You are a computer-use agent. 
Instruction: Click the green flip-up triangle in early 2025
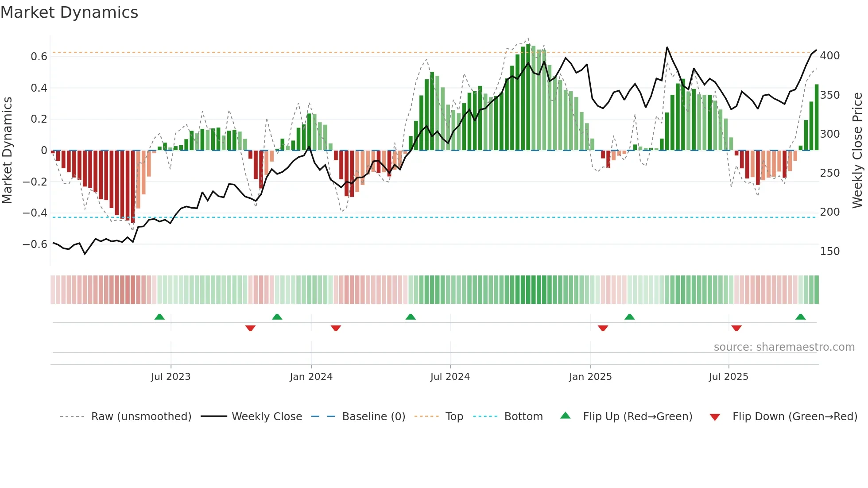[x=629, y=317]
